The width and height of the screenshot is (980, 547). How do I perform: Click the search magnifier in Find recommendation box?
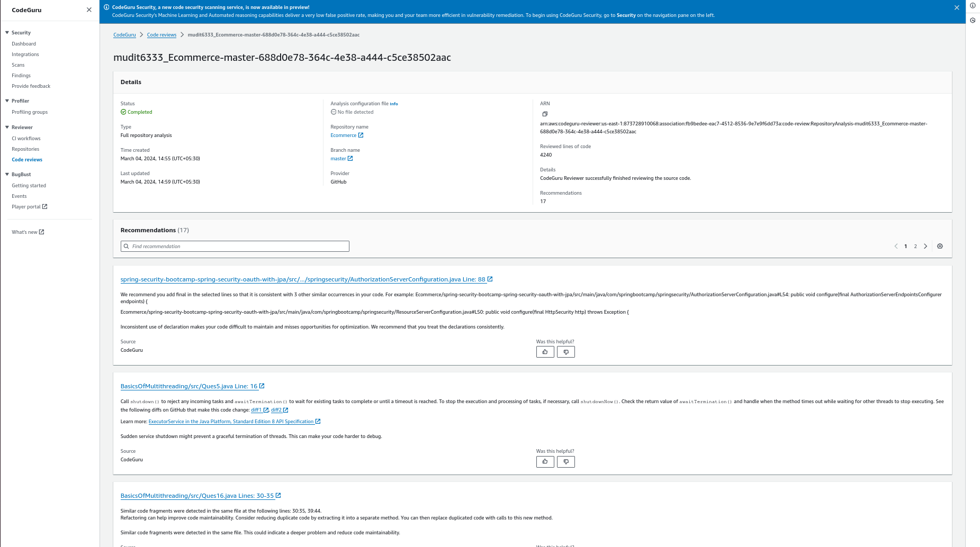tap(126, 246)
